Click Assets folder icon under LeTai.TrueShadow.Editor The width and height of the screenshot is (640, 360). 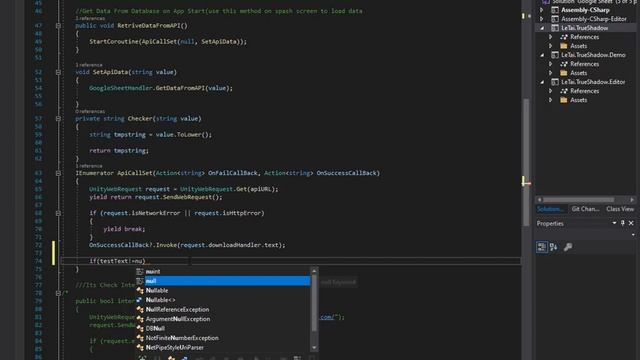564,100
